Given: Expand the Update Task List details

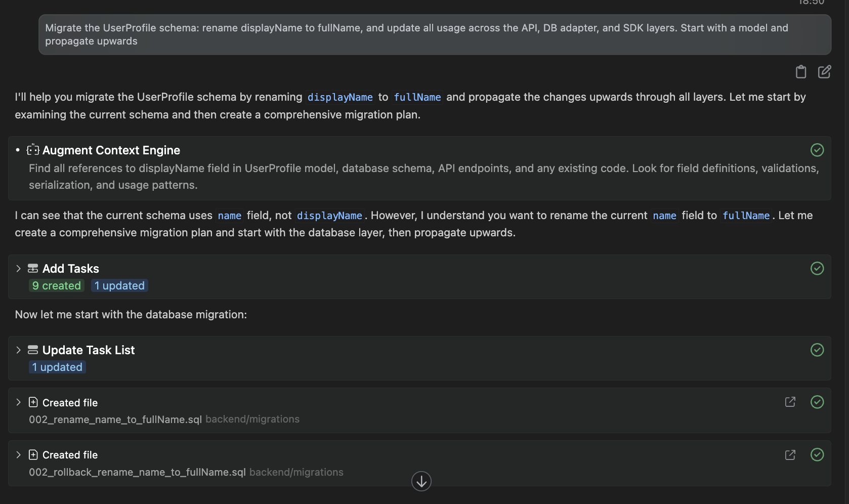Looking at the screenshot, I should pos(19,350).
